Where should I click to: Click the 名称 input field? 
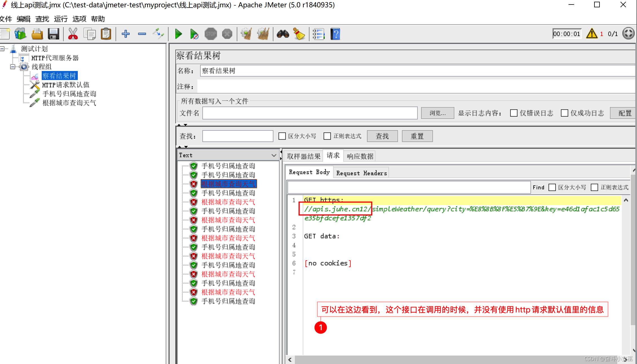(x=418, y=71)
